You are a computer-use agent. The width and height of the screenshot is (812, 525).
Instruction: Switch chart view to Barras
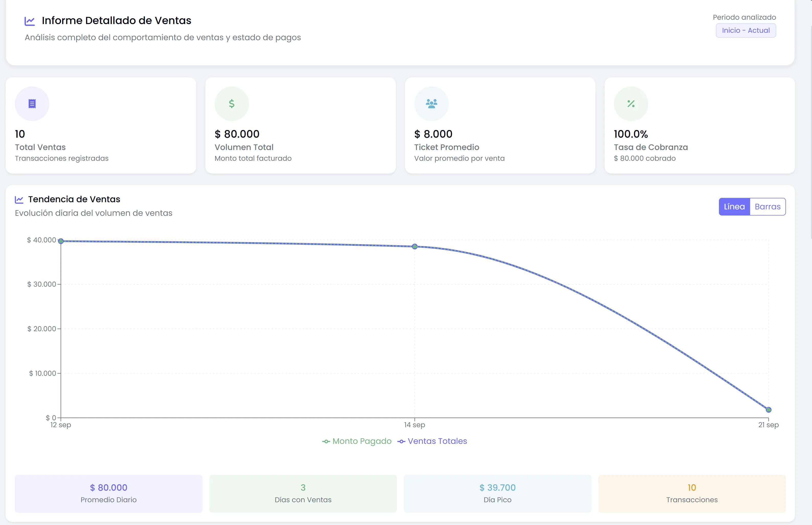point(767,206)
